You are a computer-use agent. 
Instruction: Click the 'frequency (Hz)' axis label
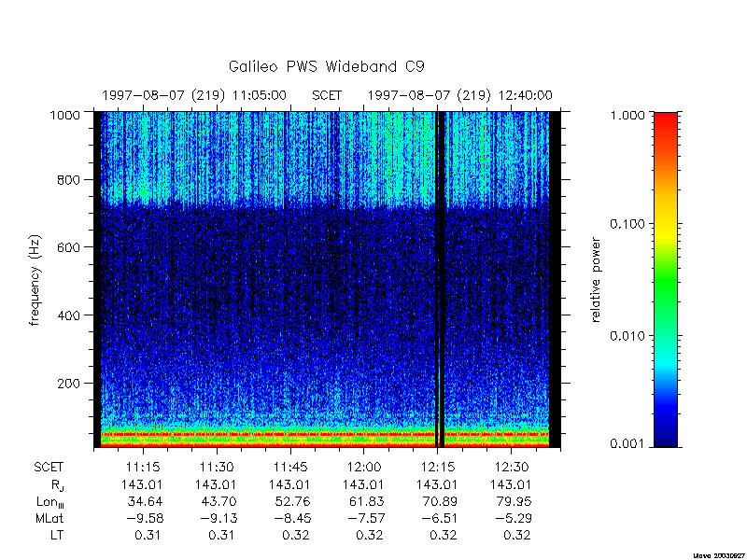click(35, 281)
